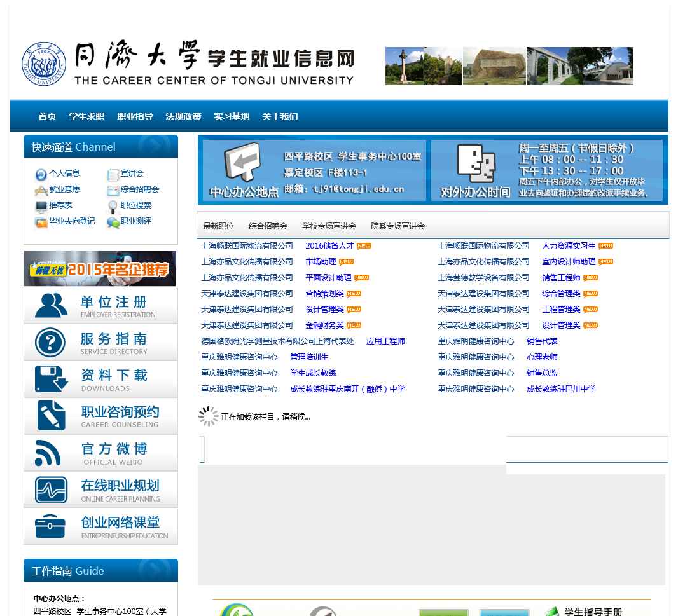Click 毕业去向登记 quick channel link

pos(73,221)
